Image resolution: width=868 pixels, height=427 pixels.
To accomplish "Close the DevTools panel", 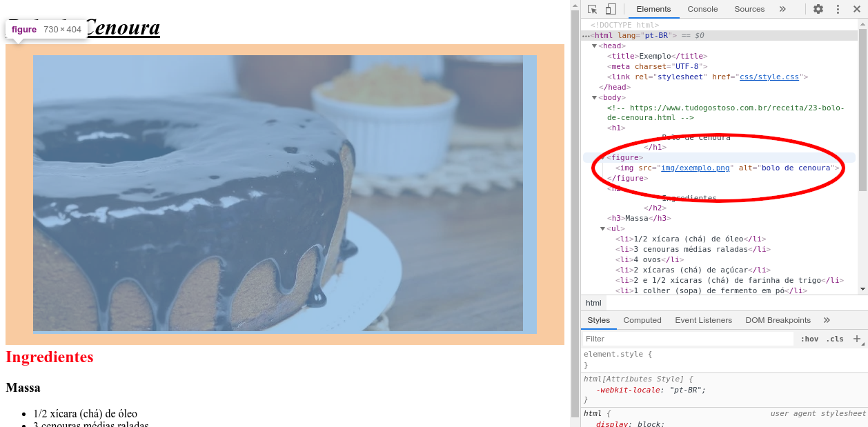I will point(857,9).
